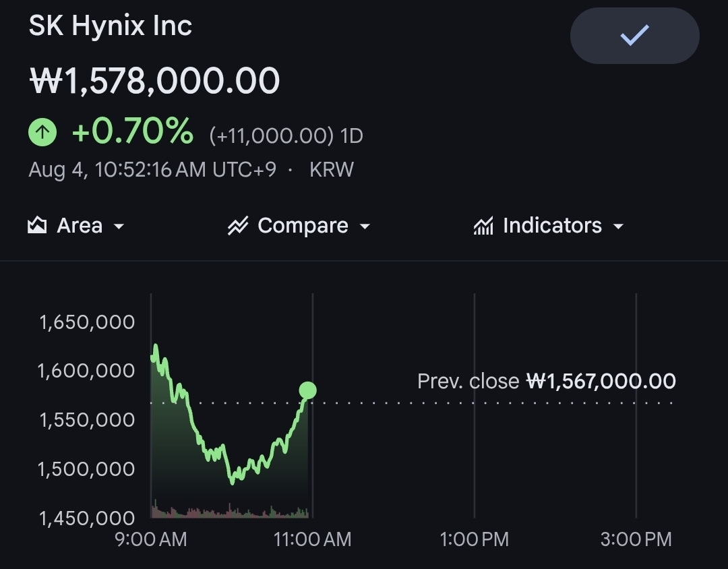This screenshot has width=728, height=569.
Task: Click the 1,500,000 axis label
Action: (x=86, y=469)
